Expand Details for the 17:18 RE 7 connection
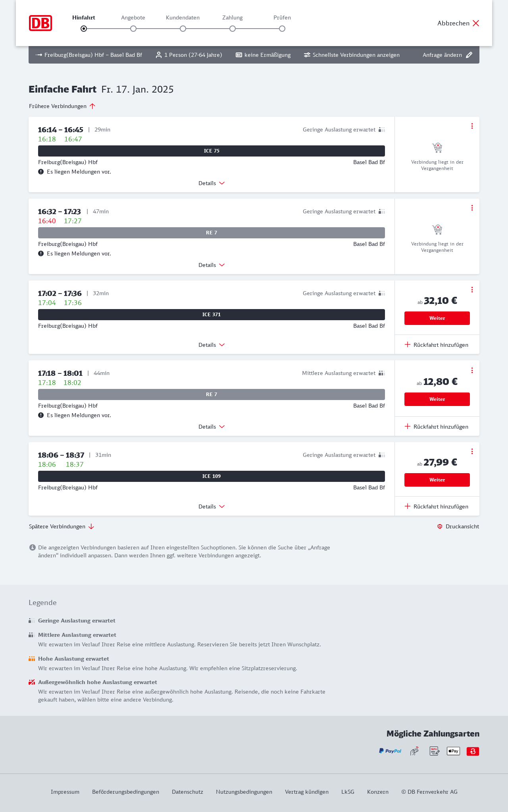The width and height of the screenshot is (508, 812). coord(212,427)
